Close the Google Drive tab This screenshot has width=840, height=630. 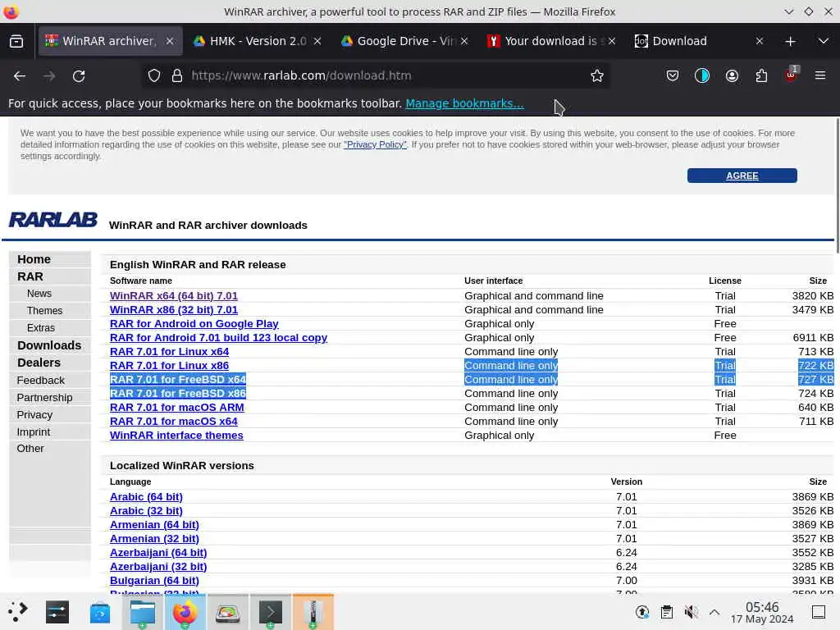pos(464,41)
